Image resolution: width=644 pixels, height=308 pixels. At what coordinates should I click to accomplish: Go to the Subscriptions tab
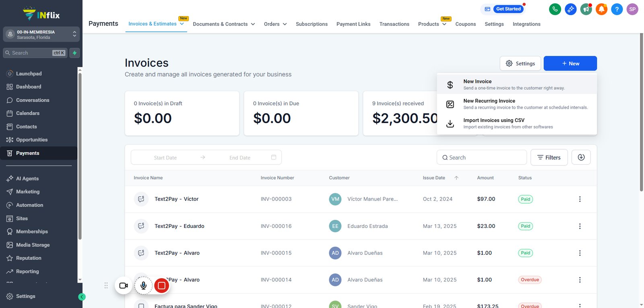(312, 24)
